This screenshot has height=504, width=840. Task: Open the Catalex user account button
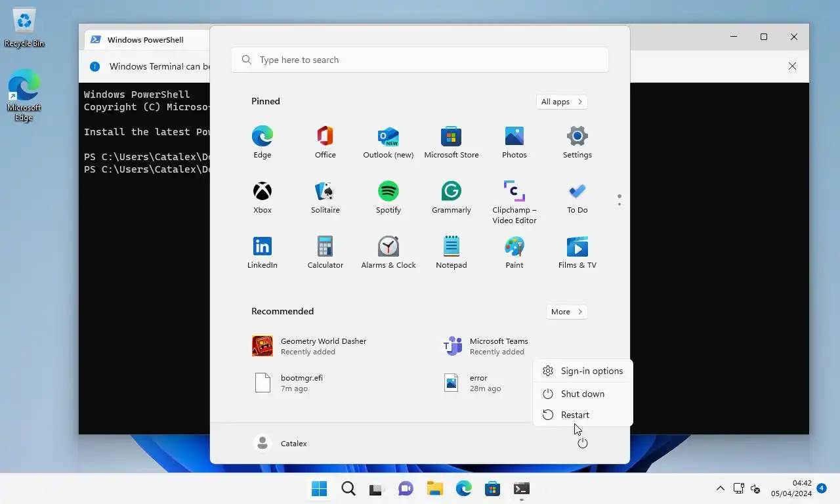[x=281, y=444]
